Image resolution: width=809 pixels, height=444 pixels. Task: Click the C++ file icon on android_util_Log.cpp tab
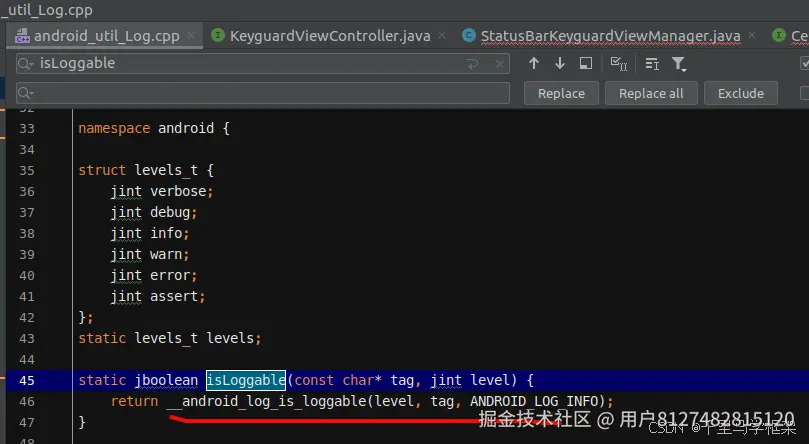(22, 36)
